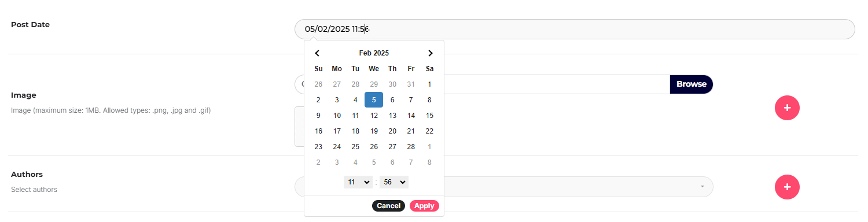
Task: Open the minute dropdown showing 56
Action: click(394, 182)
